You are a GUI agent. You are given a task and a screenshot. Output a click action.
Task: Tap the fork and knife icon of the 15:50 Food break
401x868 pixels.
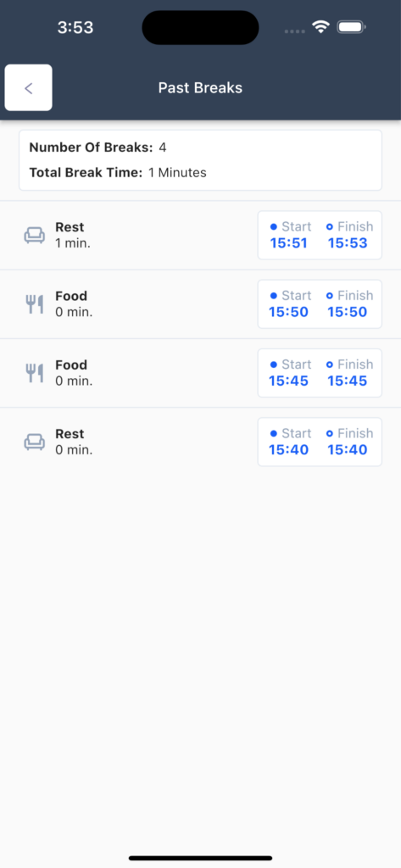35,304
